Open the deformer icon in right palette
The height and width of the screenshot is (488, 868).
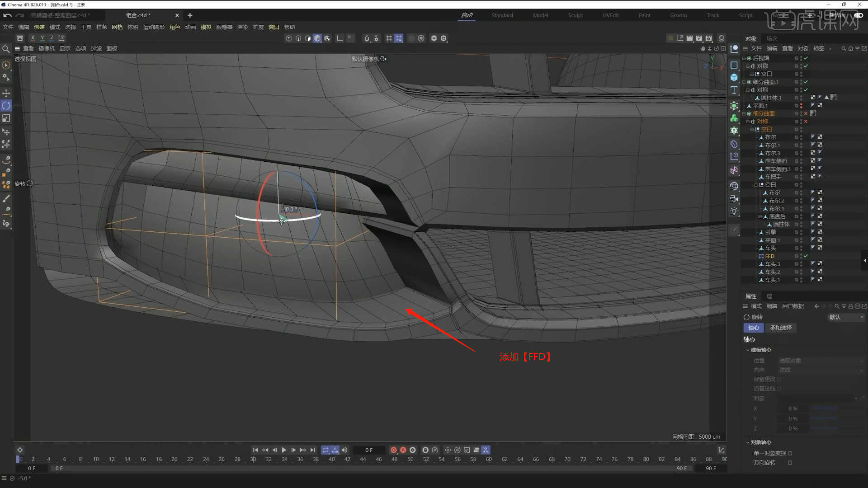click(x=734, y=144)
